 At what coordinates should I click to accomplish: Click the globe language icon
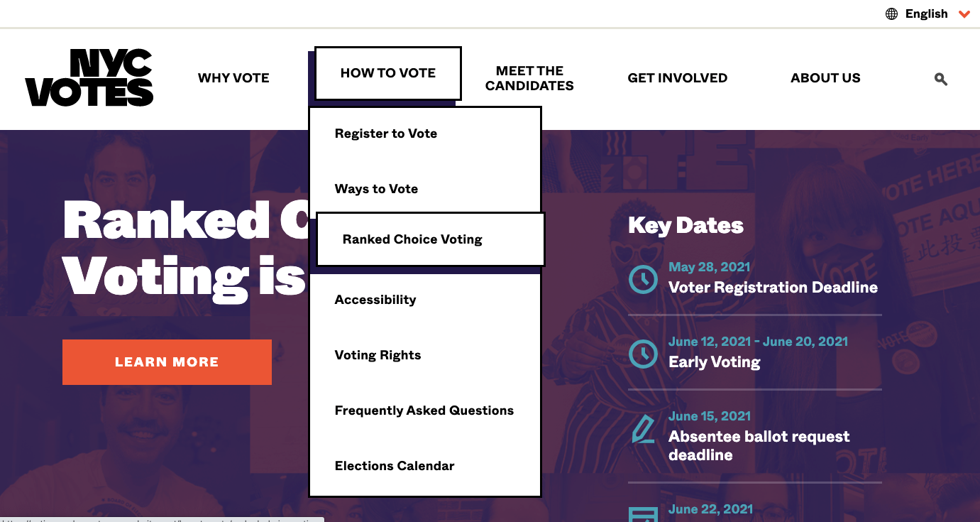[891, 13]
